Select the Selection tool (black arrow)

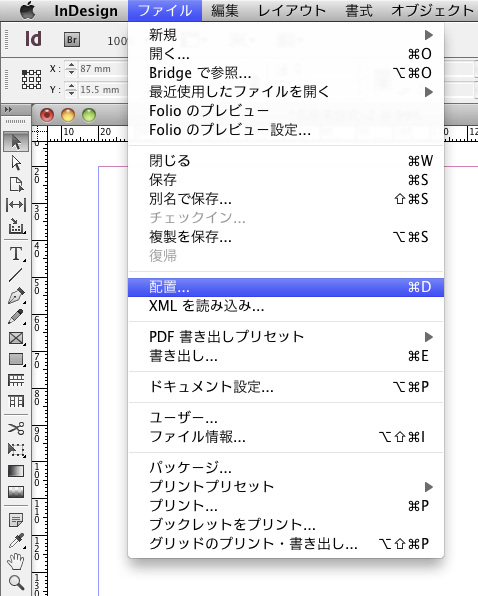pos(16,142)
